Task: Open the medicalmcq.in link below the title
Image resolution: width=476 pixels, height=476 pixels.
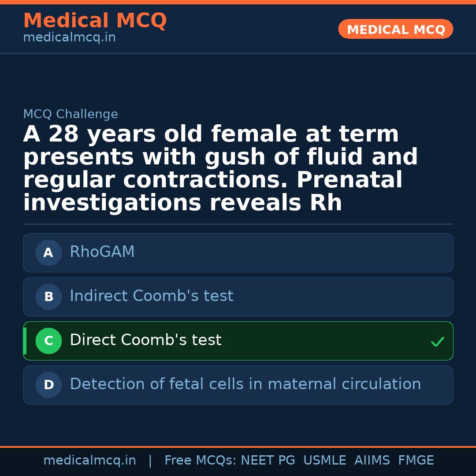Action: pyautogui.click(x=69, y=38)
